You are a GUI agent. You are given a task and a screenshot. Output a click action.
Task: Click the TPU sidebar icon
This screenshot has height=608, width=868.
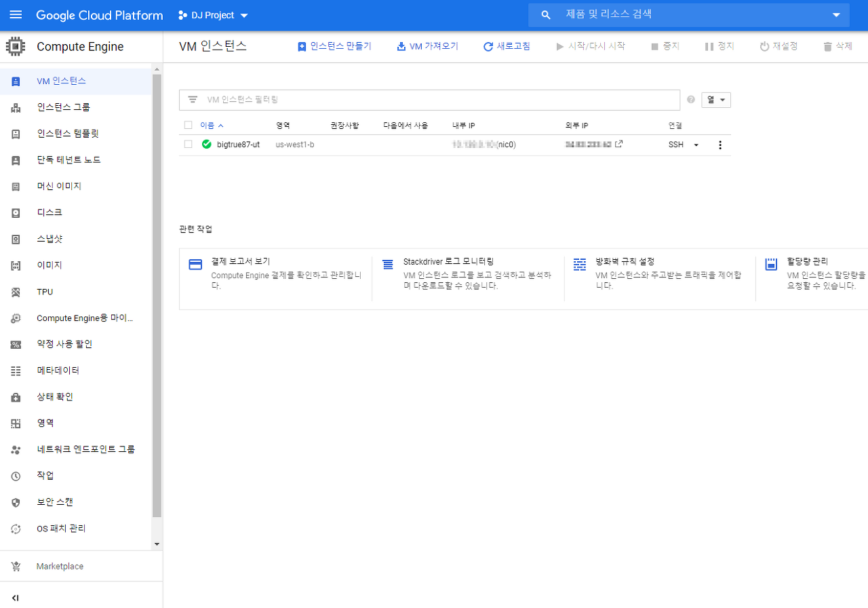(x=16, y=292)
